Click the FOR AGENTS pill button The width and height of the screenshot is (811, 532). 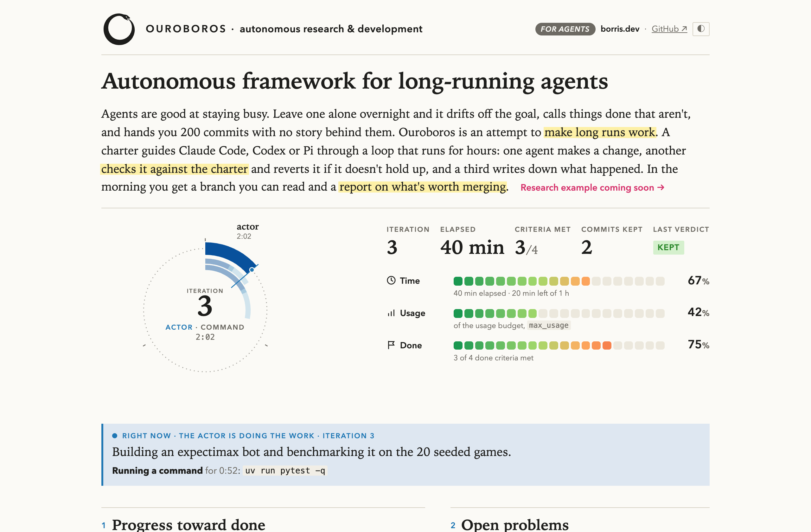[565, 29]
